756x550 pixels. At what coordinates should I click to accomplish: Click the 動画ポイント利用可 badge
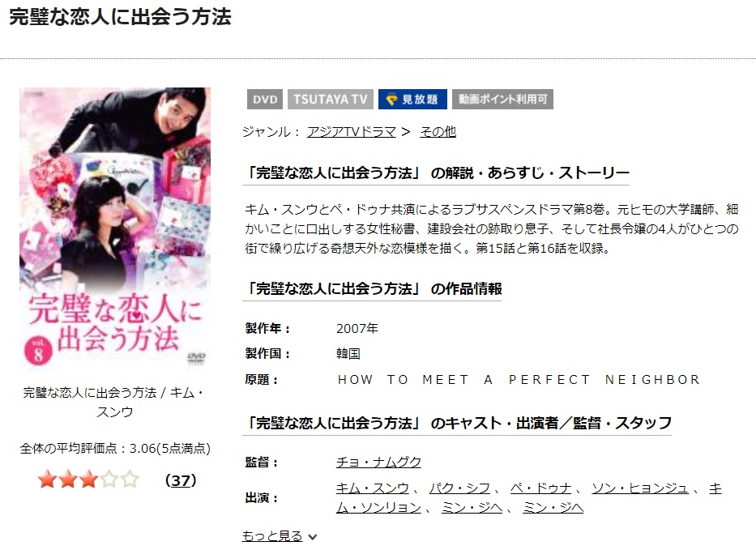tap(502, 100)
